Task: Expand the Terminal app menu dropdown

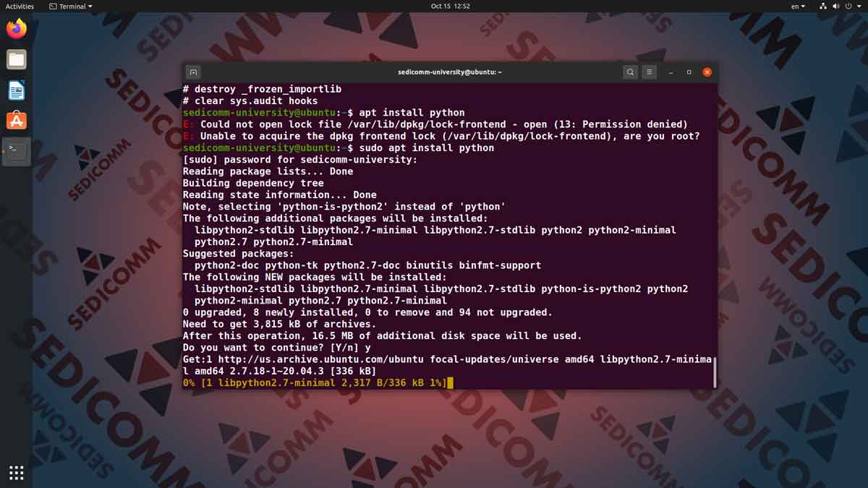Action: tap(71, 6)
